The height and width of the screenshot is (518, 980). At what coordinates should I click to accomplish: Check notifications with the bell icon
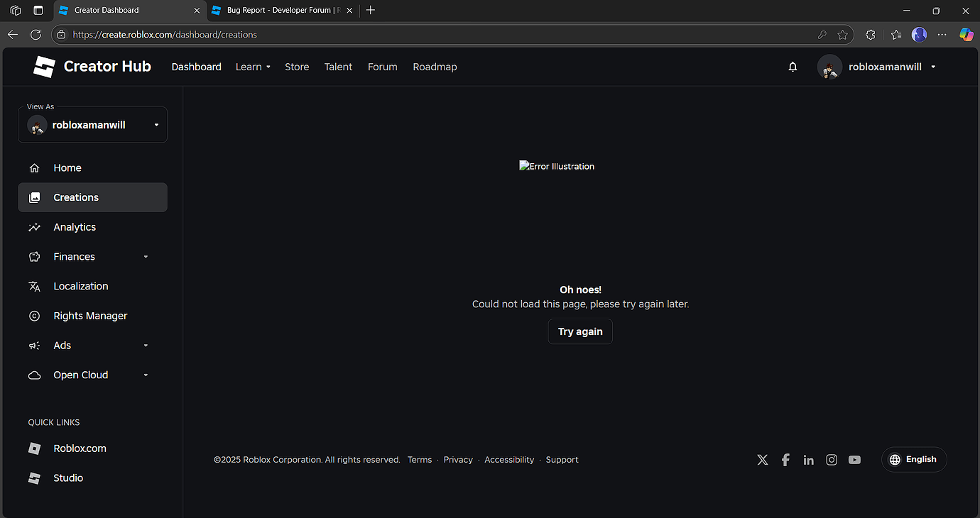[793, 67]
